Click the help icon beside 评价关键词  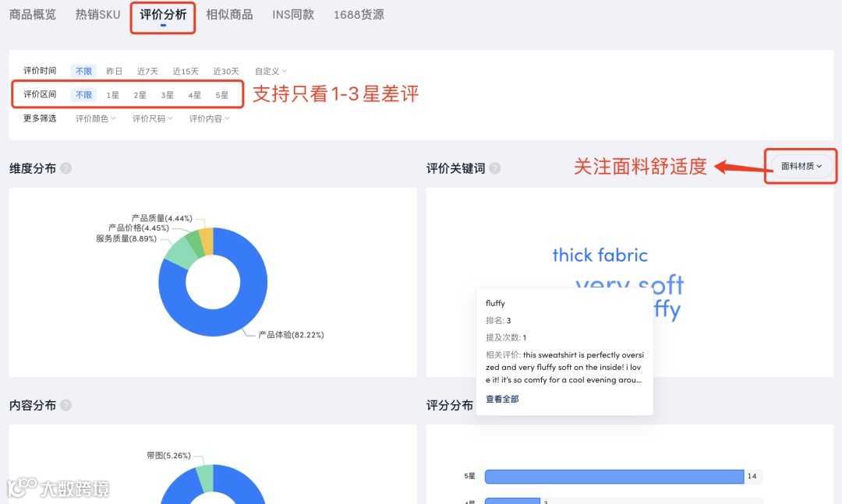coord(495,168)
